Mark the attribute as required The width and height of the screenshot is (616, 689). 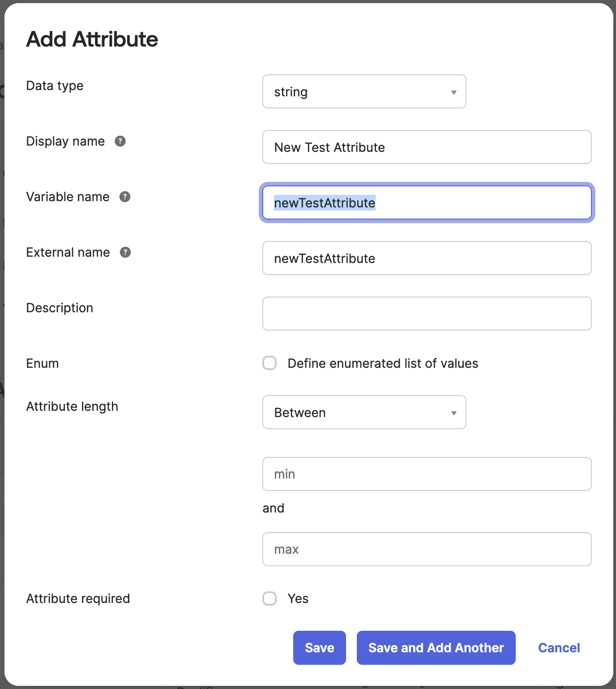pos(269,599)
